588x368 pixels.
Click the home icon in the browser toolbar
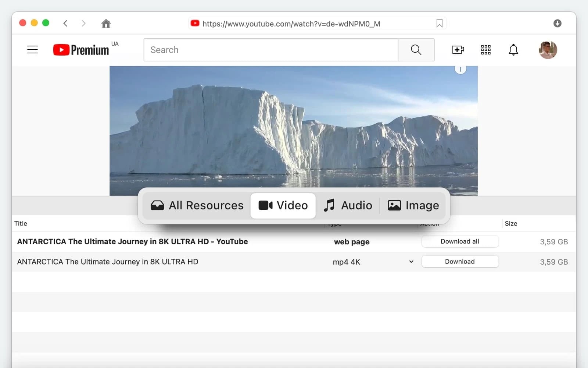point(106,23)
